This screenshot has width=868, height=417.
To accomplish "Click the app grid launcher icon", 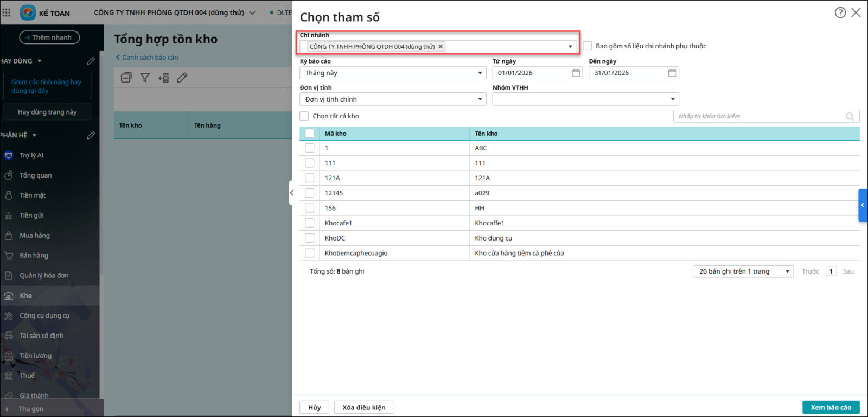I will coord(7,12).
